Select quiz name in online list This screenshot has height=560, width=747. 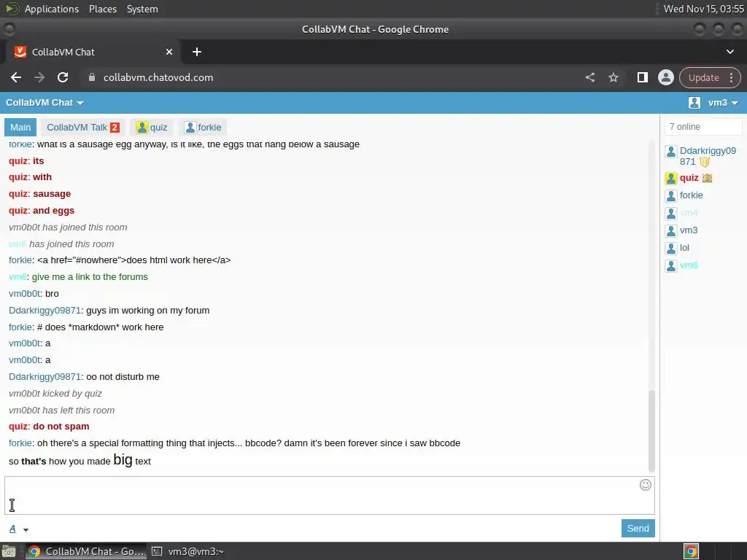689,178
